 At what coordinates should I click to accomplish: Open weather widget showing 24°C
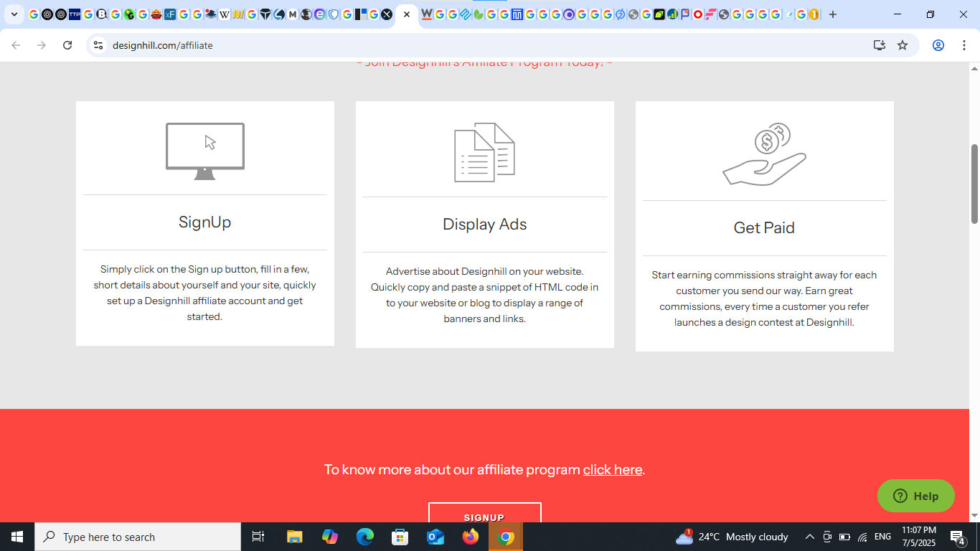732,537
